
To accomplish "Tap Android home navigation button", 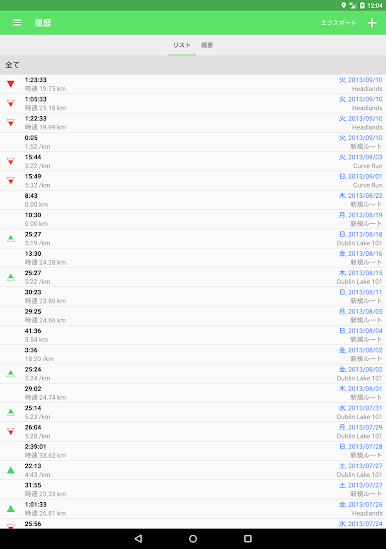I will tap(193, 538).
